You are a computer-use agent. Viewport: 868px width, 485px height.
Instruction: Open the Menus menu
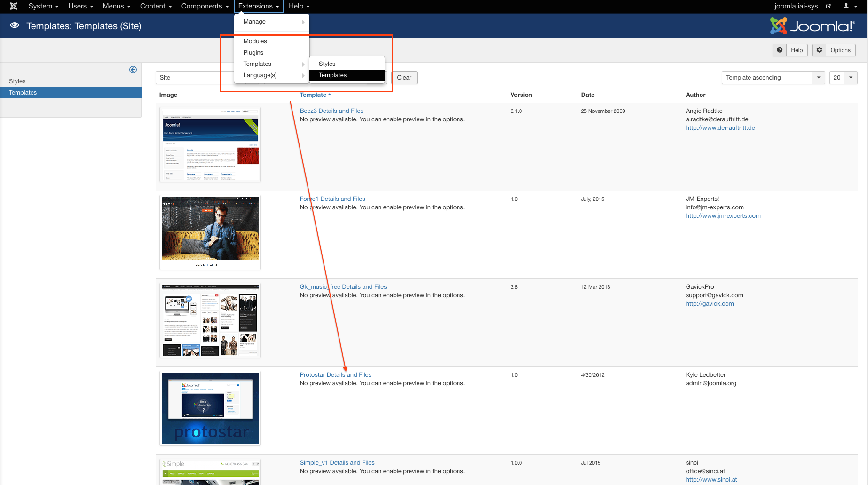click(x=116, y=6)
